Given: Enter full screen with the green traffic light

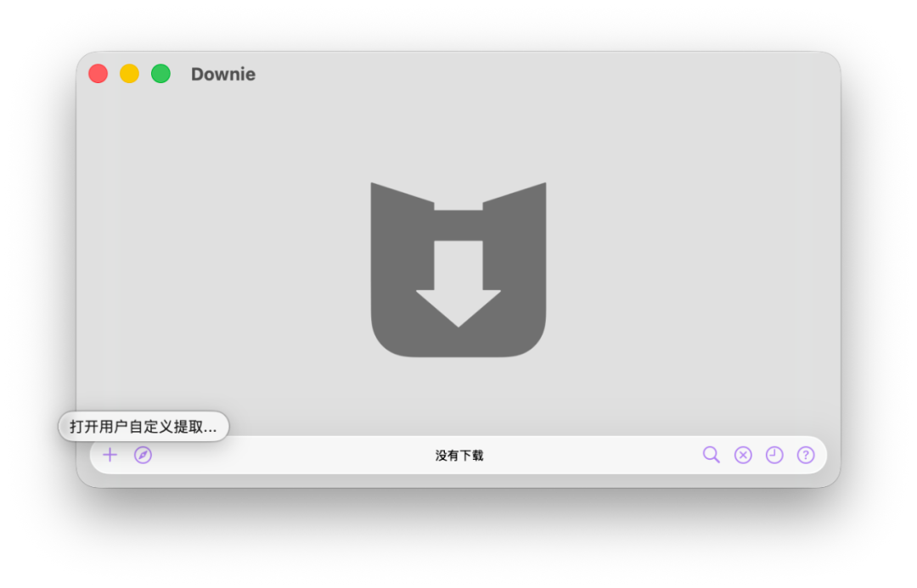Looking at the screenshot, I should (x=160, y=74).
